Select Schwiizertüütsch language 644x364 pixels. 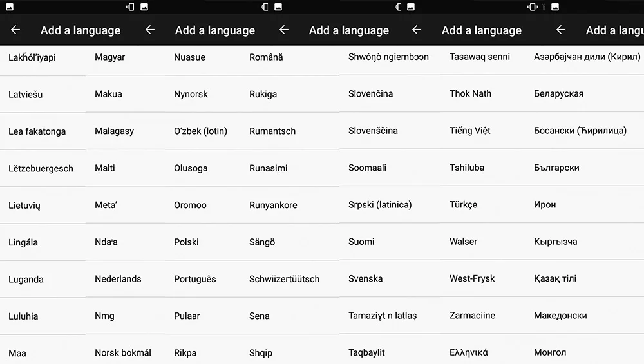point(284,279)
